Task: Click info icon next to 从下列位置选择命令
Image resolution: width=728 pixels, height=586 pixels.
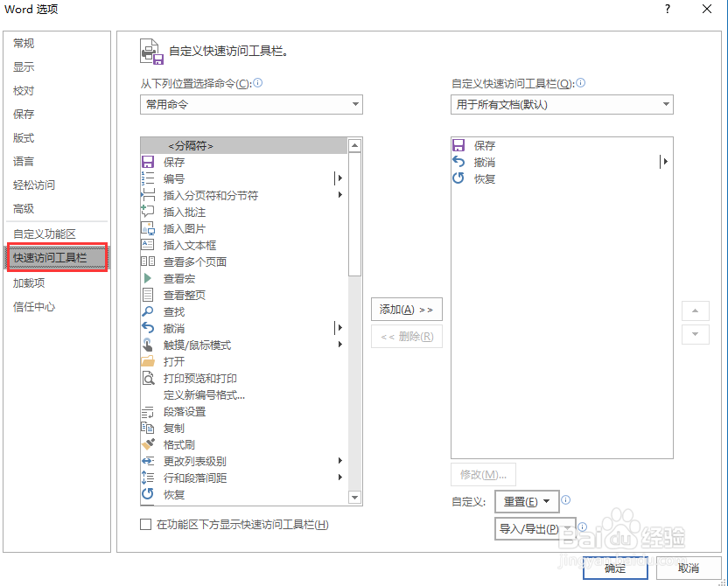Action: (257, 82)
